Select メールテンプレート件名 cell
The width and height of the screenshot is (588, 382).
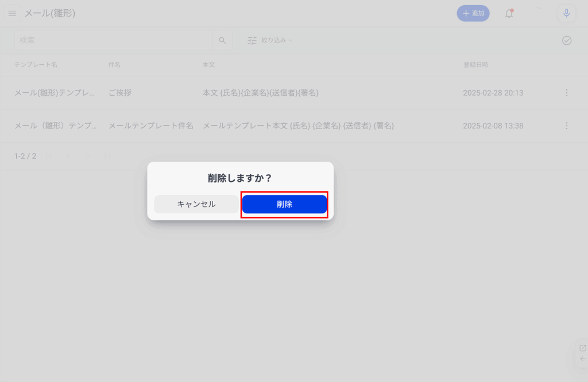pos(151,126)
